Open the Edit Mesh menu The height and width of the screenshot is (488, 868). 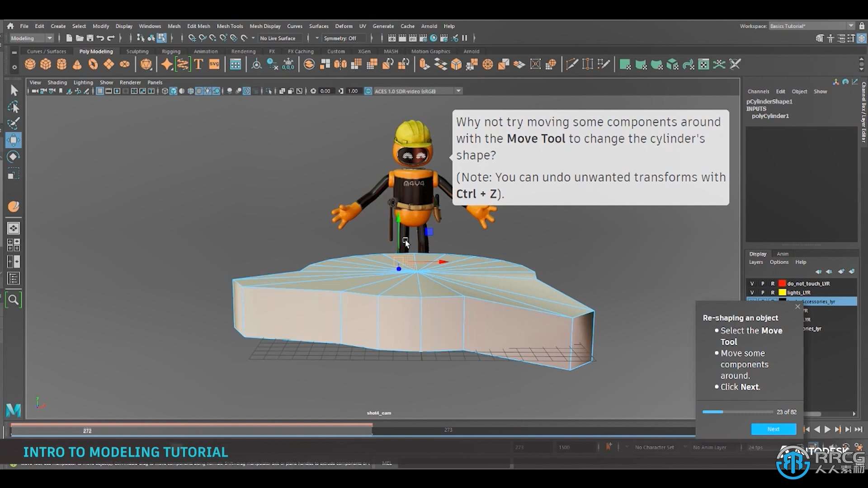pyautogui.click(x=198, y=26)
